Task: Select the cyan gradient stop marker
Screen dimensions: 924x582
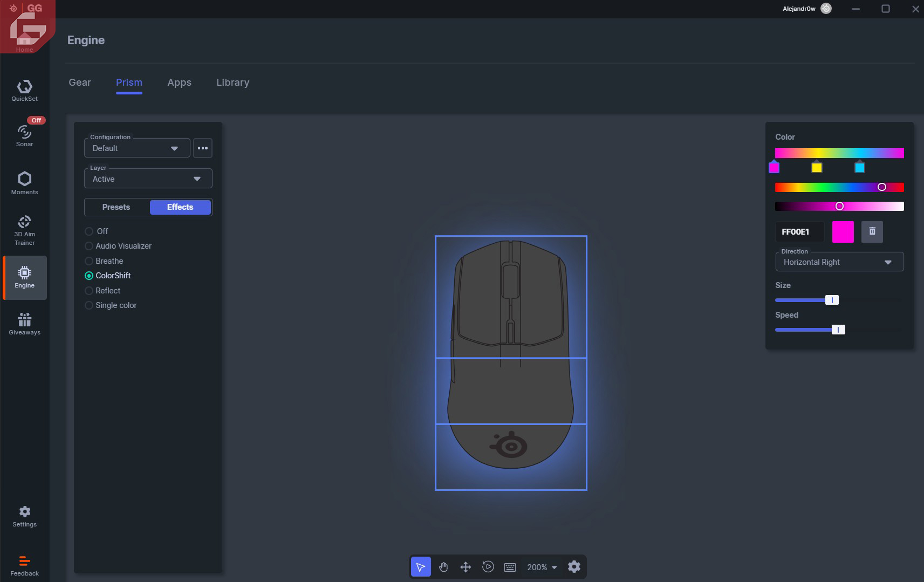Action: click(860, 167)
